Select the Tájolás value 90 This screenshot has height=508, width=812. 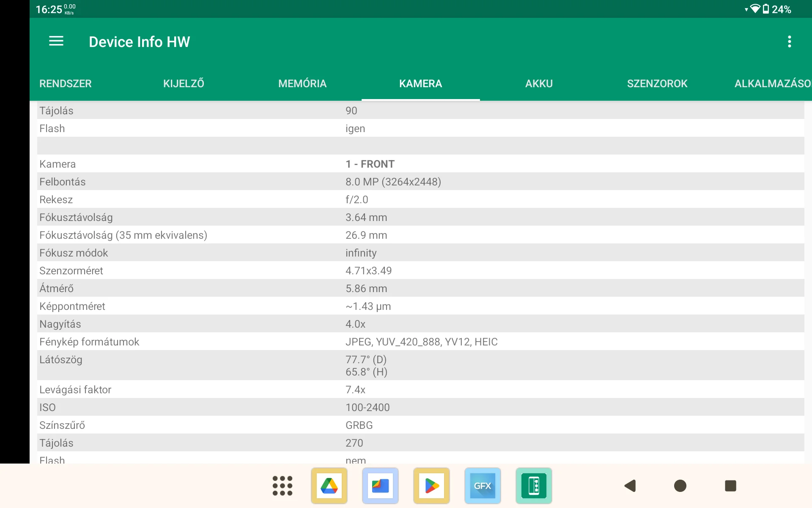coord(351,110)
